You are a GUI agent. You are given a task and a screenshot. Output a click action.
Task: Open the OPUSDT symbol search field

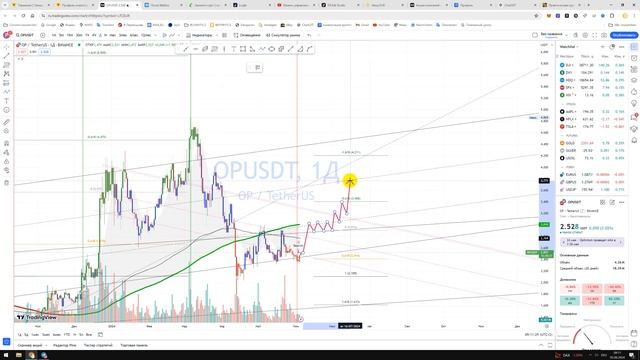click(25, 35)
